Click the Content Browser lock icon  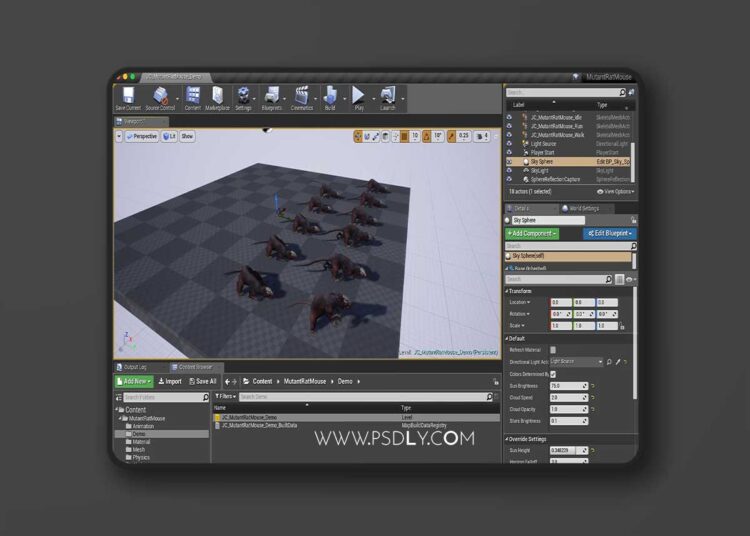tap(496, 382)
